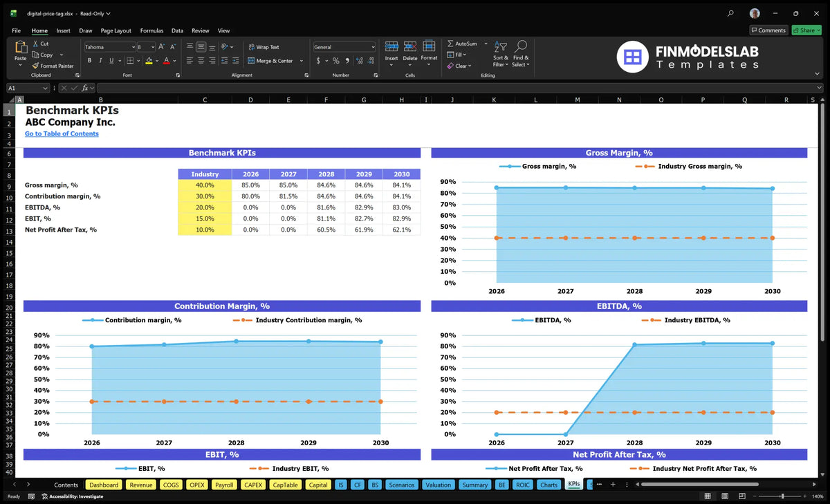This screenshot has height=504, width=830.
Task: Open the General number format dropdown
Action: [373, 47]
